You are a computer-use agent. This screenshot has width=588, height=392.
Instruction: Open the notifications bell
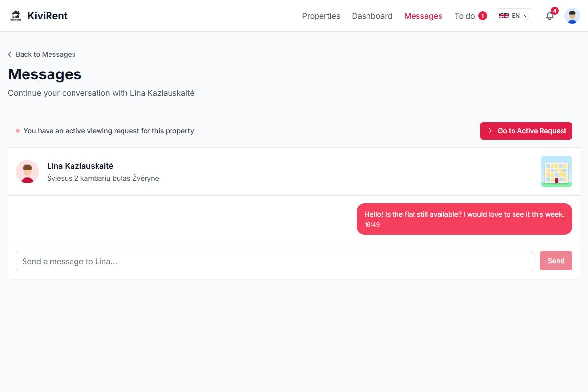pyautogui.click(x=550, y=16)
